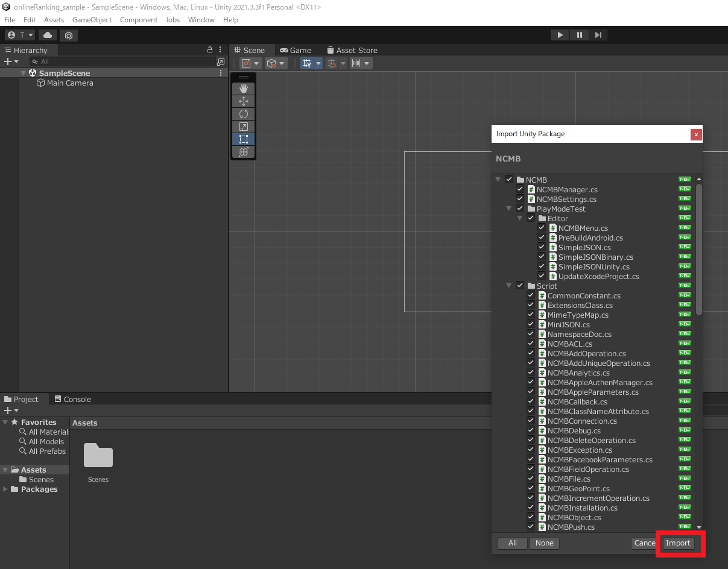This screenshot has width=728, height=569.
Task: Select the Scale tool
Action: (243, 126)
